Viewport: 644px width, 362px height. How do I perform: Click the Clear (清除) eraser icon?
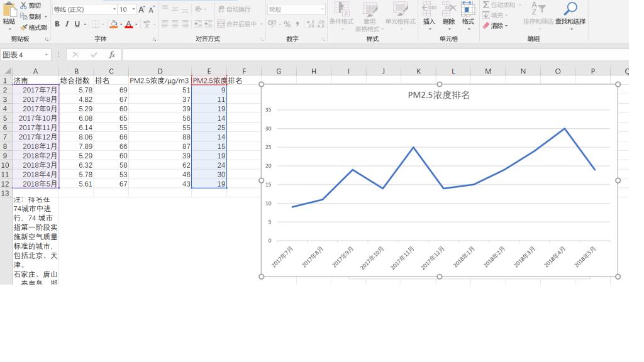[x=486, y=26]
